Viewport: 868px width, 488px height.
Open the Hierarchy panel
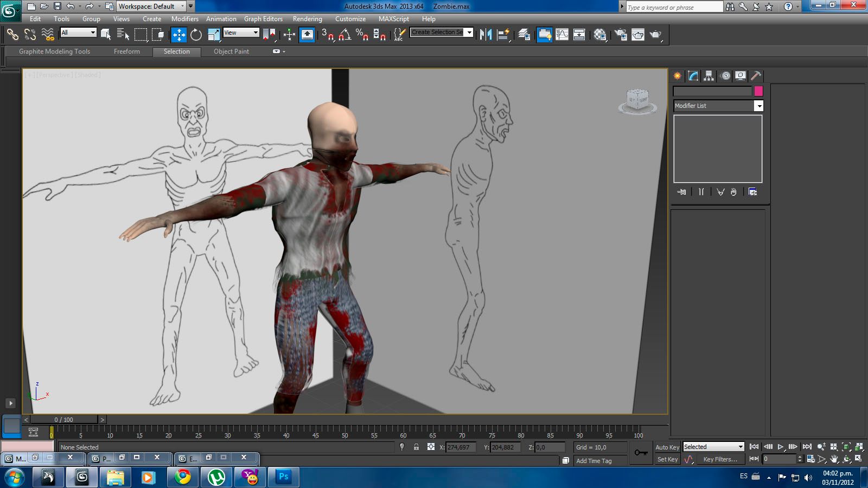coord(707,76)
